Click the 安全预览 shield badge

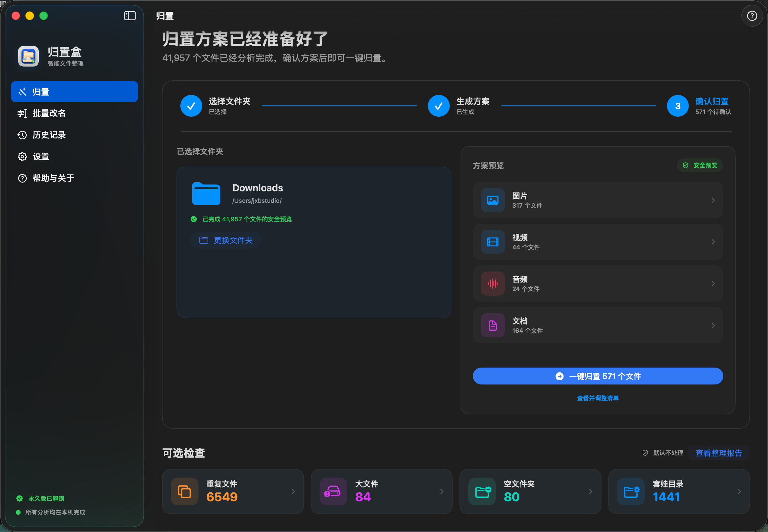click(700, 165)
